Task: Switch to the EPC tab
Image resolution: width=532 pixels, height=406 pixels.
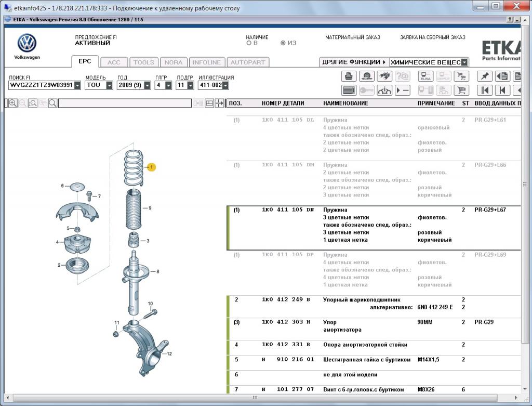Action: 85,61
